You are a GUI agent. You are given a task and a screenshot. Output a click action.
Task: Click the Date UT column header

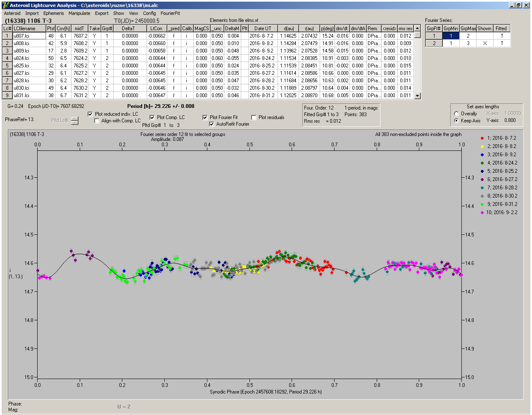point(263,29)
